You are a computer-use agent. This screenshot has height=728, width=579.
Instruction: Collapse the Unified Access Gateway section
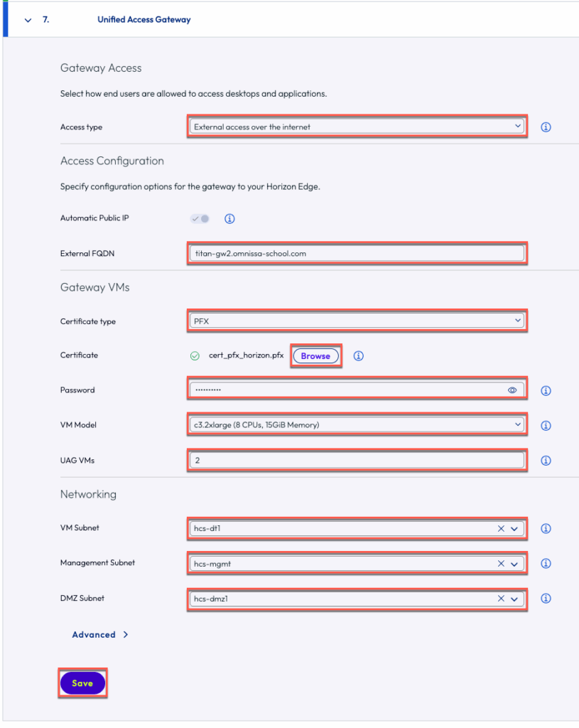[x=28, y=20]
